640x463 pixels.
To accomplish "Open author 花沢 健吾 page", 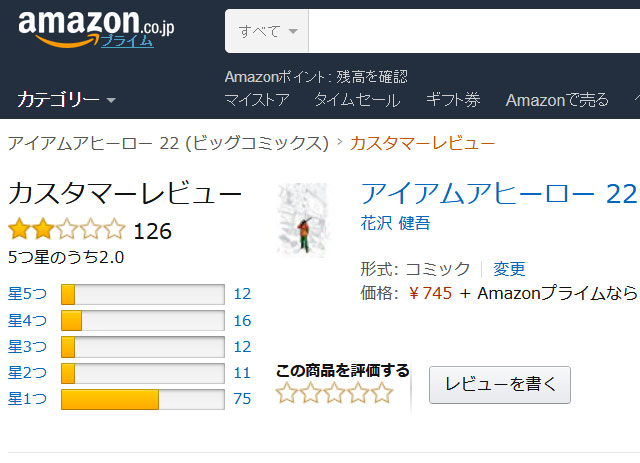I will click(395, 223).
